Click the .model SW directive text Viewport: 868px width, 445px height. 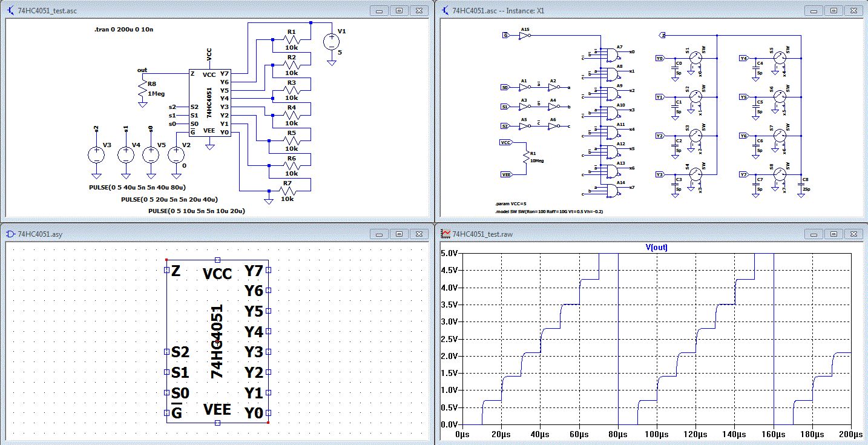click(548, 212)
